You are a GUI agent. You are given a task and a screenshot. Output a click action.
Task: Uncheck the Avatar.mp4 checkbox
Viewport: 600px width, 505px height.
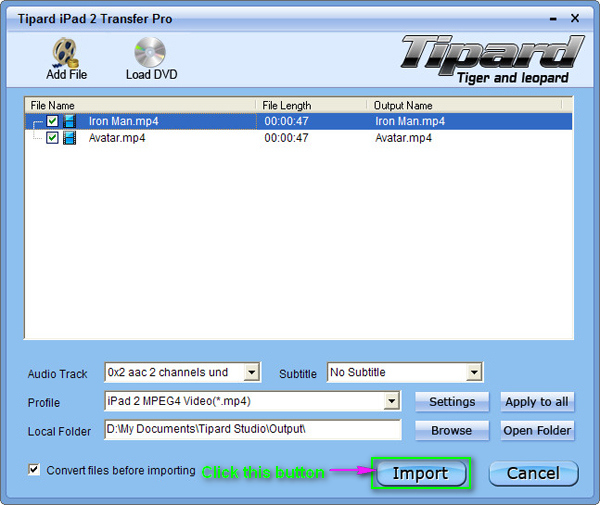[52, 138]
